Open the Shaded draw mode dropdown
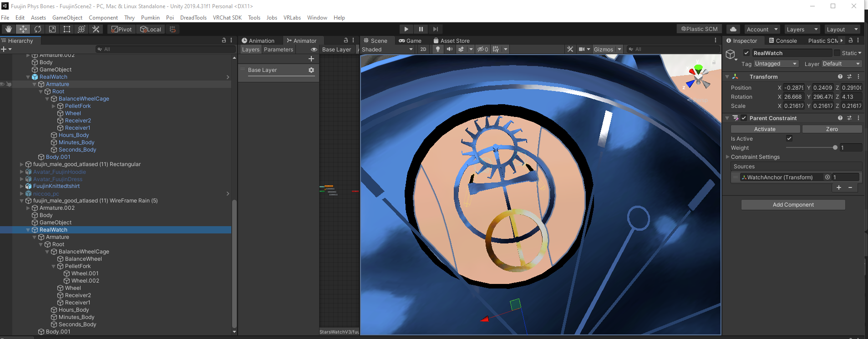The width and height of the screenshot is (868, 339). coord(387,49)
